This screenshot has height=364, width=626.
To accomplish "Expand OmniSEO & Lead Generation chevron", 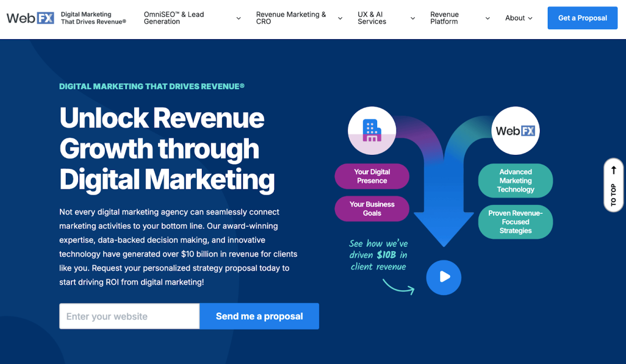I will pyautogui.click(x=238, y=18).
